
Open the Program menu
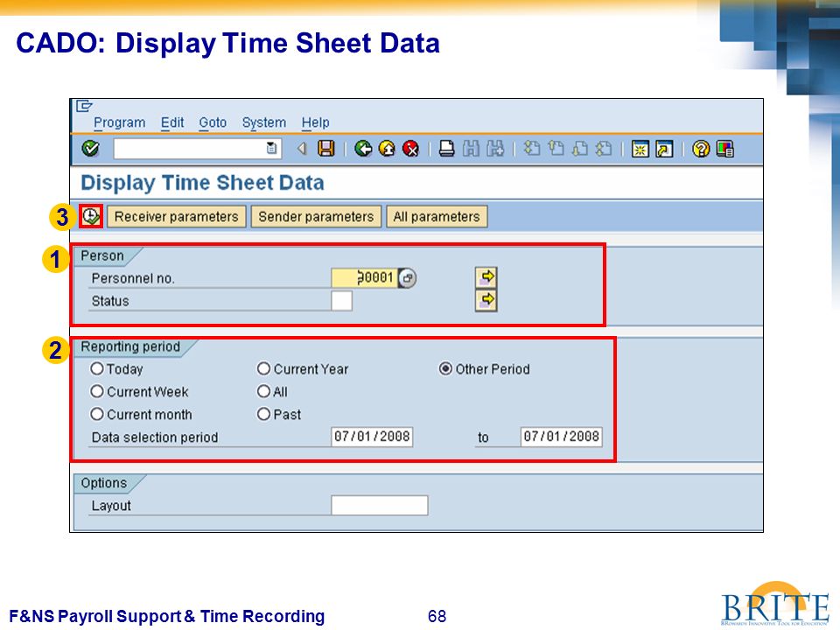coord(120,122)
